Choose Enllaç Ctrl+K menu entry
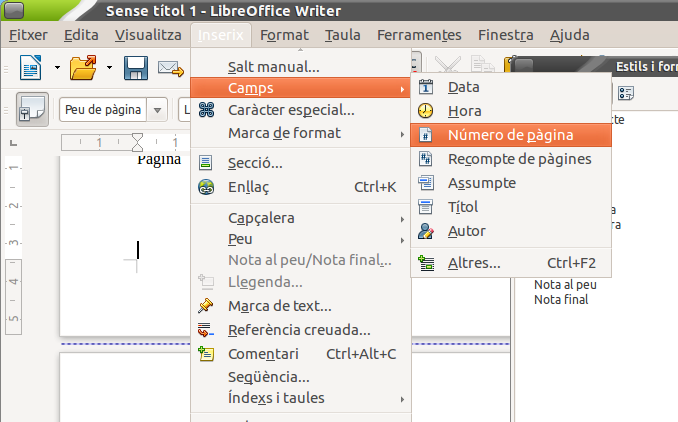The image size is (678, 422). (x=301, y=187)
